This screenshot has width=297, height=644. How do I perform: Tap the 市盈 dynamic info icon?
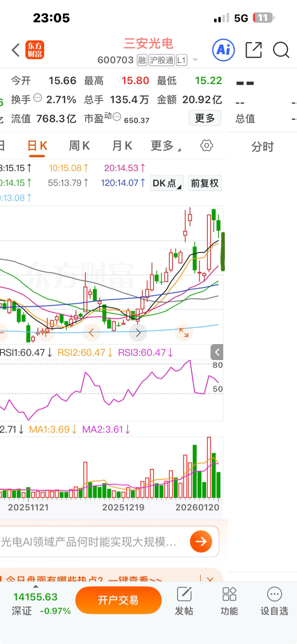117,116
